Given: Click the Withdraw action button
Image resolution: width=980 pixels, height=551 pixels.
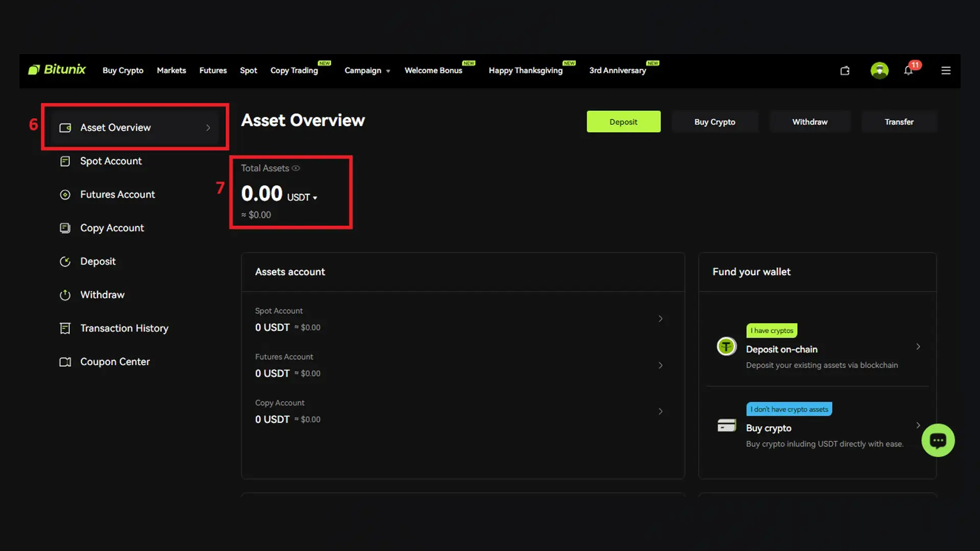Looking at the screenshot, I should click(x=810, y=121).
